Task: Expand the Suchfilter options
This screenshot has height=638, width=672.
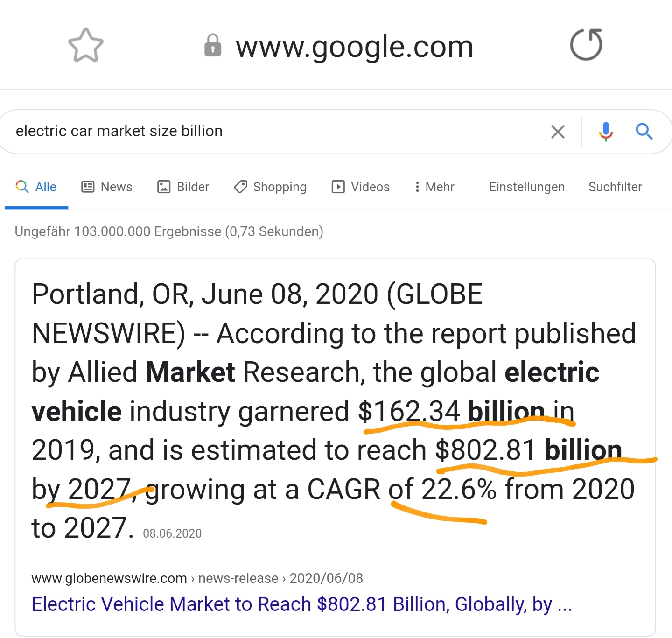Action: pyautogui.click(x=615, y=187)
